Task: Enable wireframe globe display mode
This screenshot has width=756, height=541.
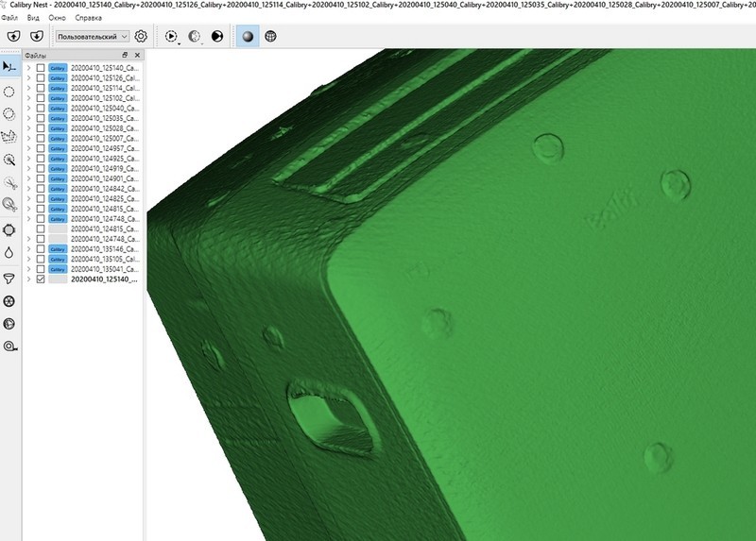Action: pyautogui.click(x=270, y=36)
